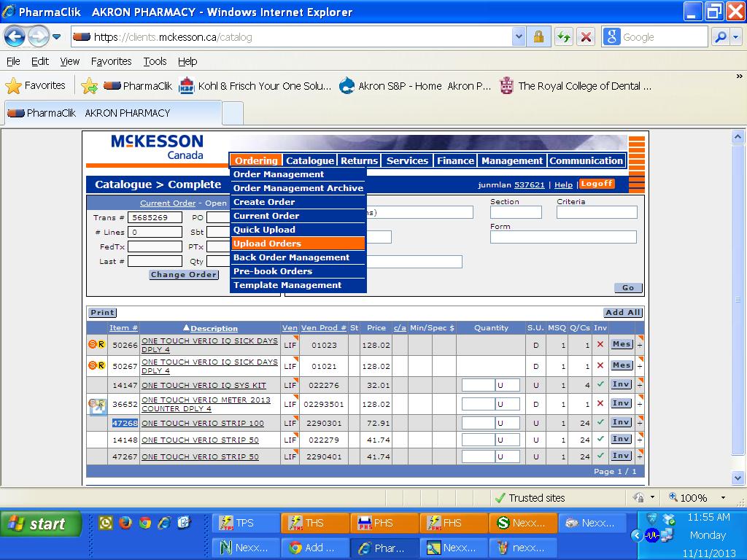
Task: Click the meter counter display image icon
Action: coord(97,405)
